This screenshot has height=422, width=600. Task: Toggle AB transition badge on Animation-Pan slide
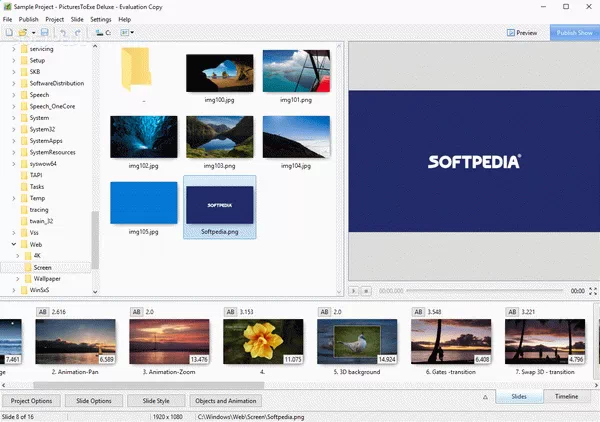(43, 312)
